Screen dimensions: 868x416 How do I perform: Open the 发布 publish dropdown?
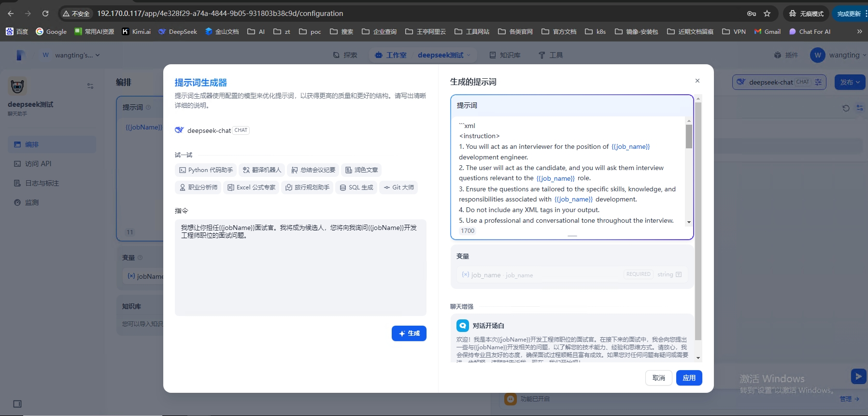coord(850,82)
